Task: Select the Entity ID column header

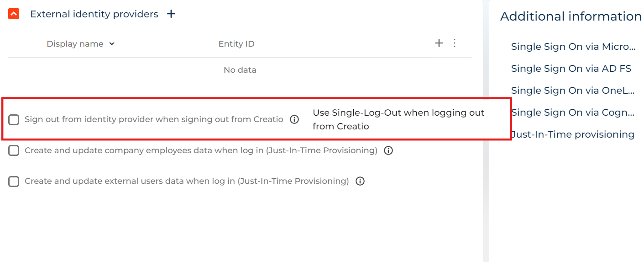Action: [x=236, y=44]
